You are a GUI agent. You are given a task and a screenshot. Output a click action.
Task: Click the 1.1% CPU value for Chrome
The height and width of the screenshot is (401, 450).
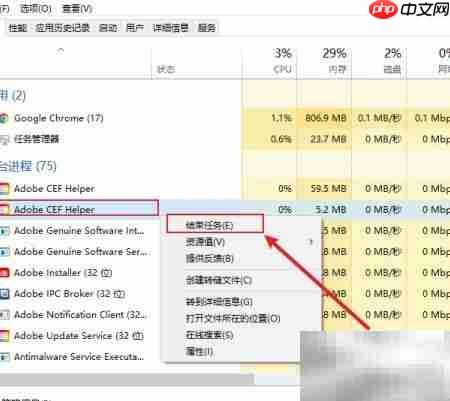click(281, 118)
